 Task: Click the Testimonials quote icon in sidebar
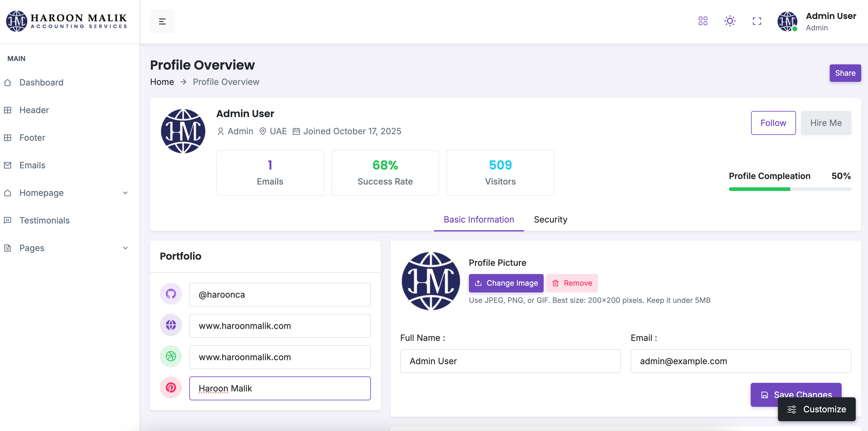pos(8,220)
